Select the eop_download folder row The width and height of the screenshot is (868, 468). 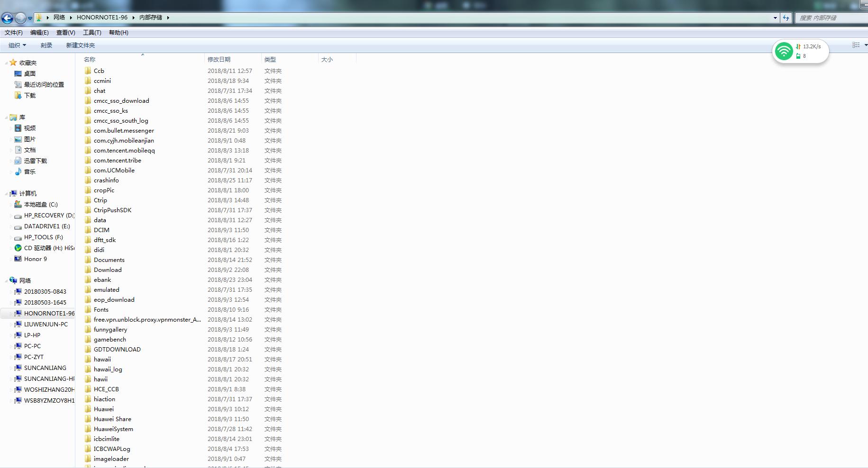[219, 299]
